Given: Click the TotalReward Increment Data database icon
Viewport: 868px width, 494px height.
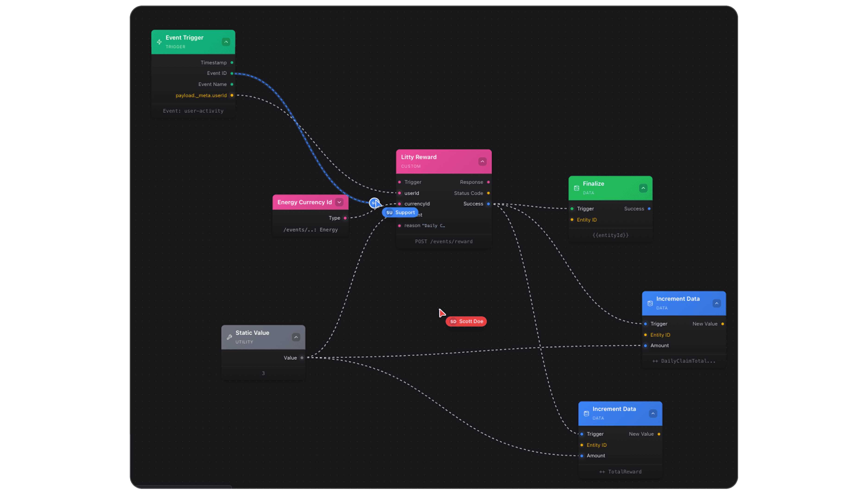Looking at the screenshot, I should pyautogui.click(x=586, y=413).
